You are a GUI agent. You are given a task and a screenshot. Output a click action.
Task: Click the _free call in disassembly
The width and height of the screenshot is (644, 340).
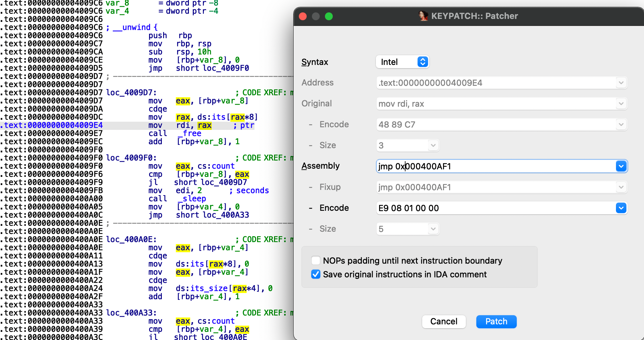click(190, 133)
